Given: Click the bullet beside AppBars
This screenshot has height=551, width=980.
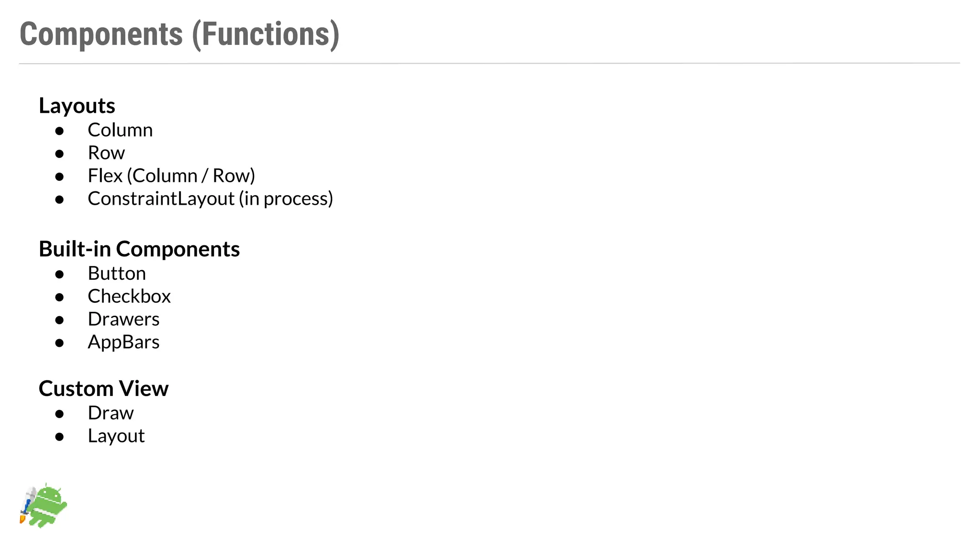Looking at the screenshot, I should point(59,343).
